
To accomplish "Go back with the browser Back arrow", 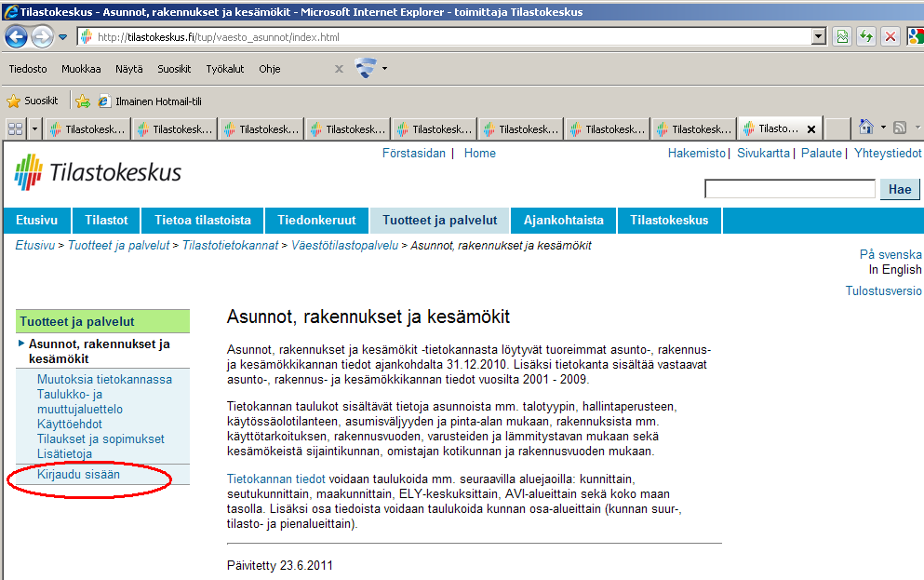I will (x=16, y=36).
